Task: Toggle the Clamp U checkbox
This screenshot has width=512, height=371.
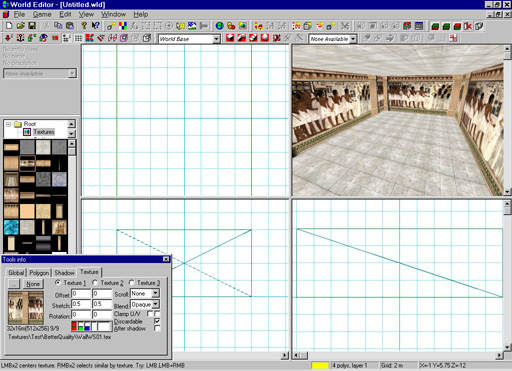Action: click(x=150, y=314)
